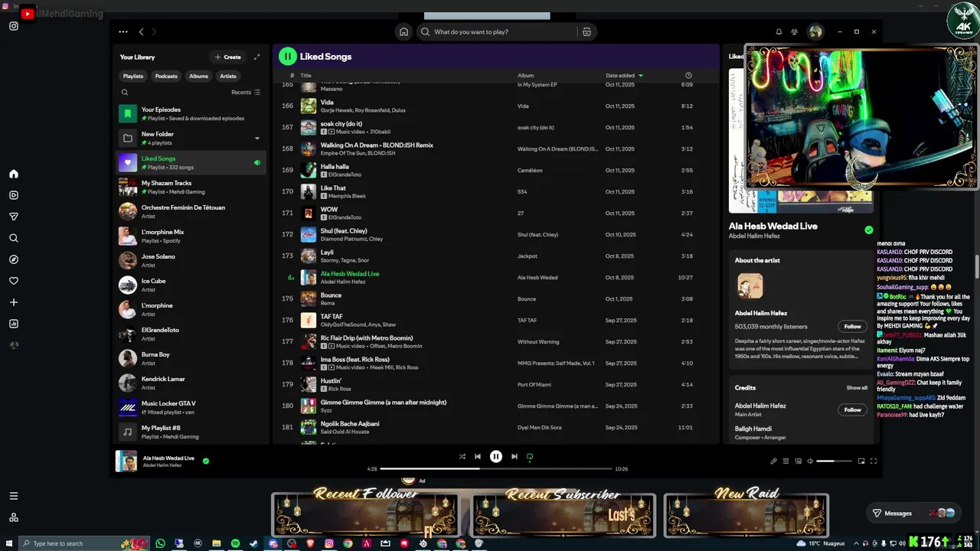Toggle repeat mode
The image size is (980, 551).
tap(529, 457)
